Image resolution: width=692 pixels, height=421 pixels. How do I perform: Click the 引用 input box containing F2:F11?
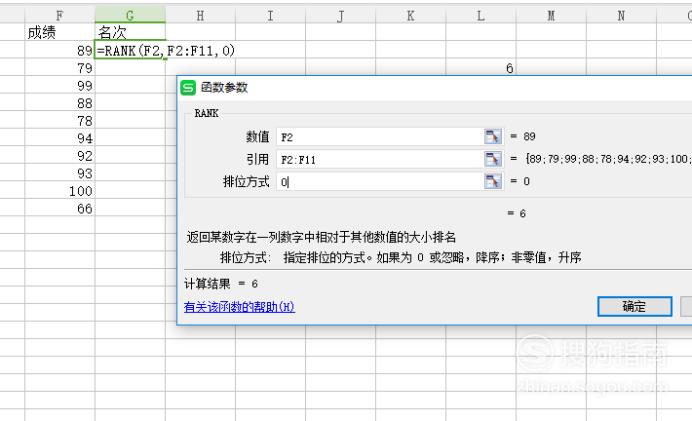click(x=378, y=159)
